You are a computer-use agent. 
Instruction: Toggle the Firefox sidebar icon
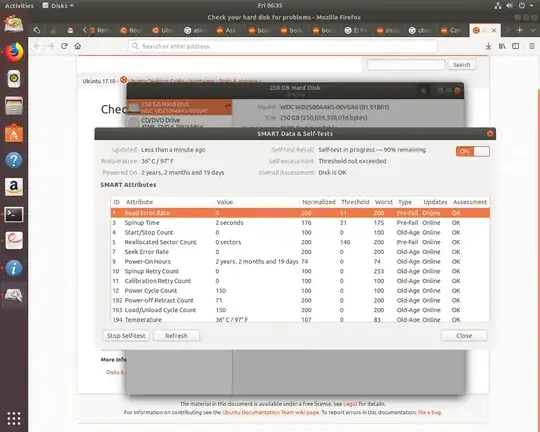click(516, 46)
